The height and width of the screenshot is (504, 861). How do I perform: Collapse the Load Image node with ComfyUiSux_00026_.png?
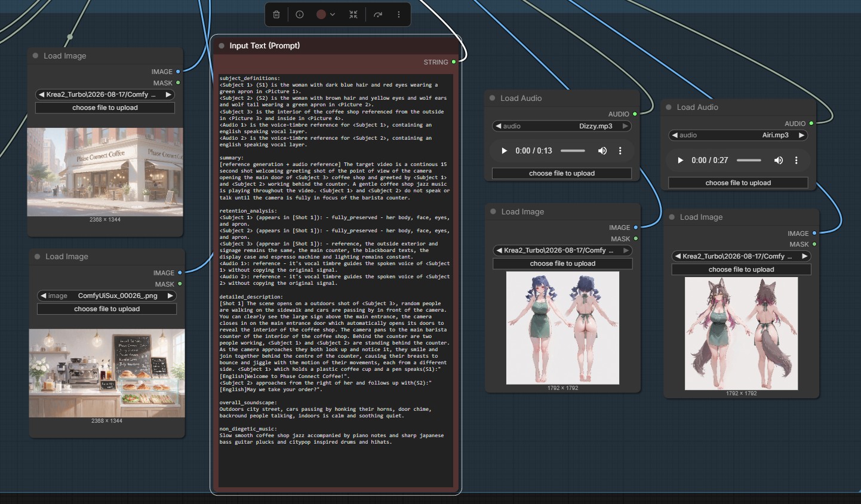point(38,257)
